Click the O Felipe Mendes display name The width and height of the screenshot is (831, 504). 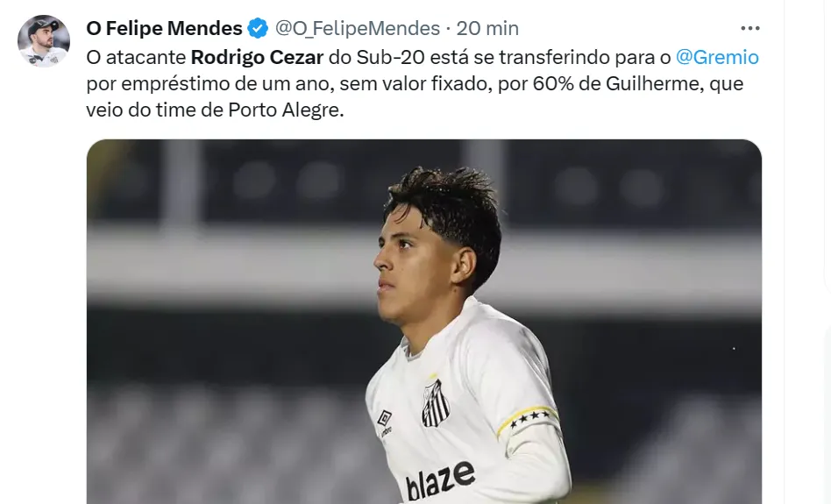(x=164, y=28)
